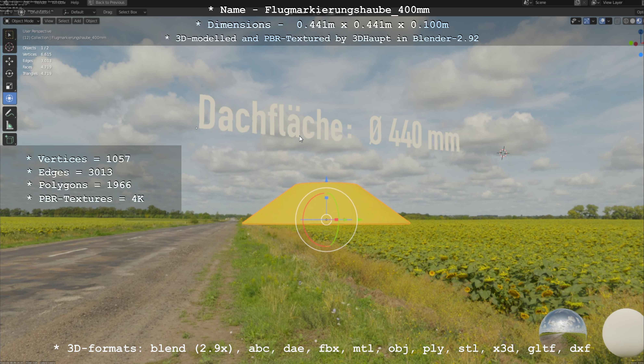Open the Add menu in viewport header
Image resolution: width=644 pixels, height=364 pixels.
coord(77,21)
